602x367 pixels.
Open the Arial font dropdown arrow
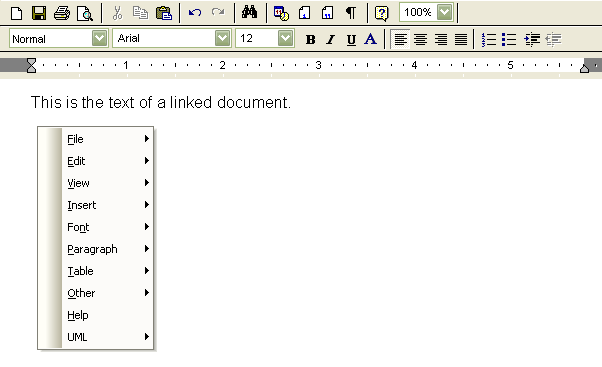[222, 38]
